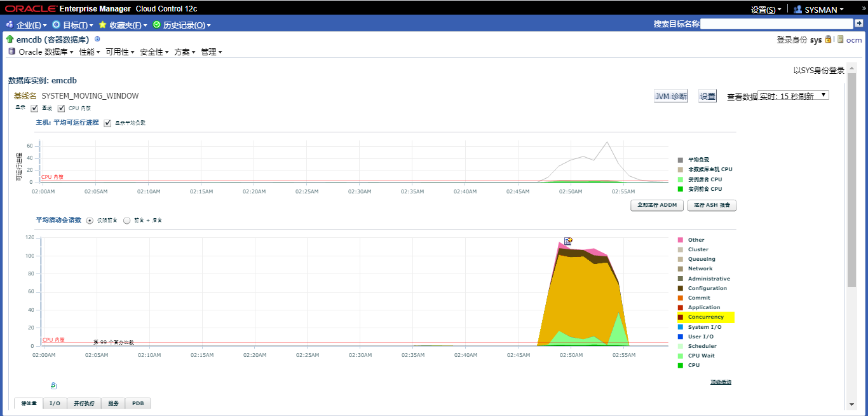868x416 pixels.
Task: Click the JVM 诊断 button
Action: coord(670,97)
